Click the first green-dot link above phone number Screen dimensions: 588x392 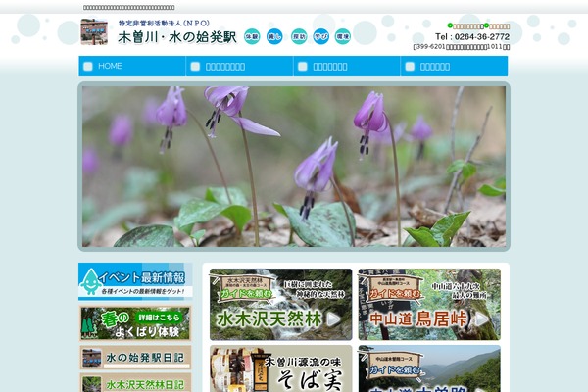click(x=465, y=25)
